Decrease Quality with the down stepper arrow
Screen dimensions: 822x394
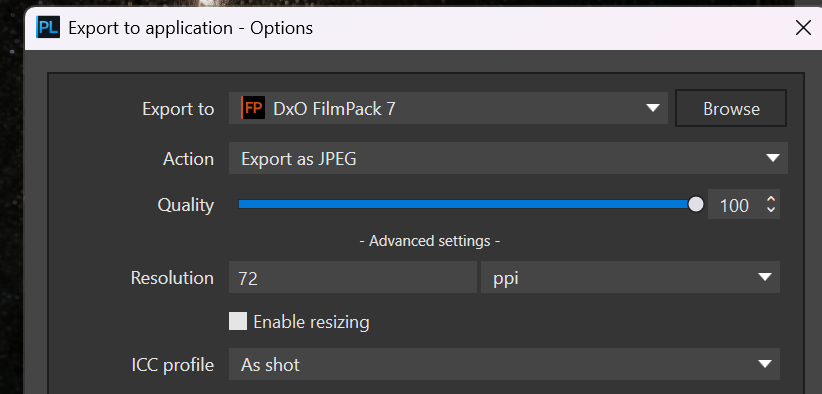pos(771,210)
